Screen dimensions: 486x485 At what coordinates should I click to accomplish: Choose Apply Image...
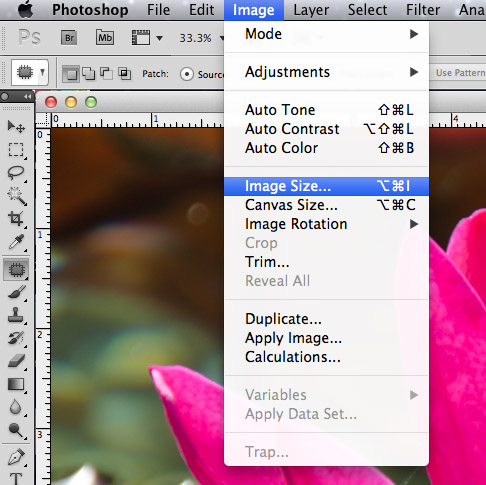(327, 338)
